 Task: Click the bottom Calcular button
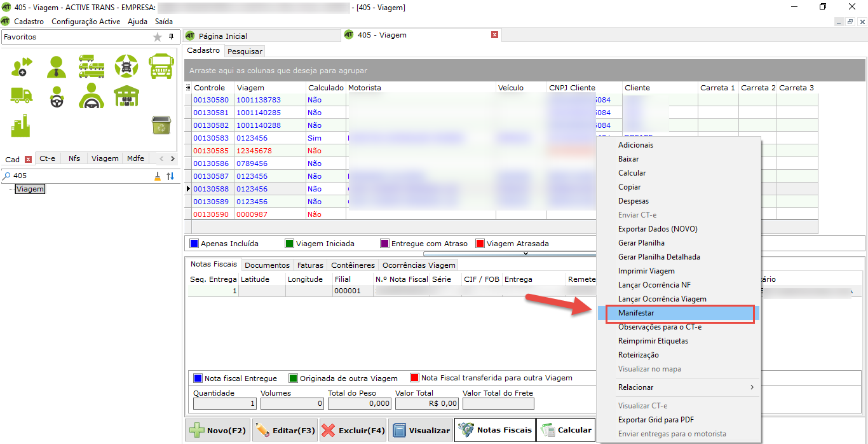click(566, 431)
